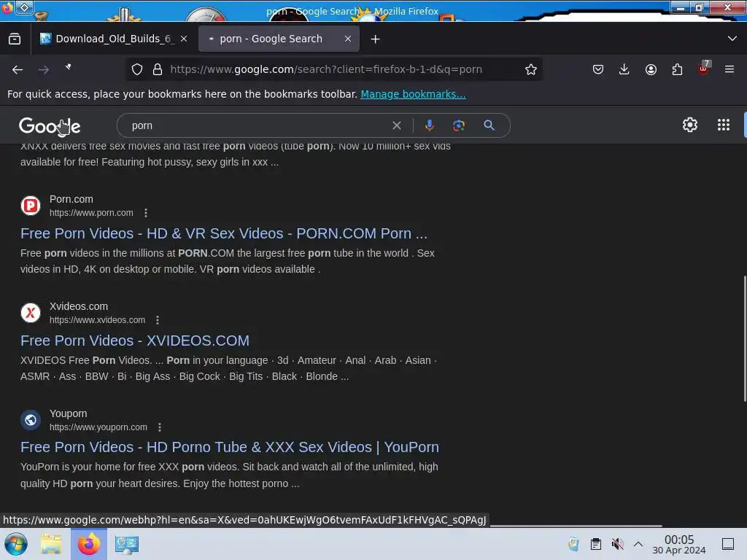Open Google Lens image search
The width and height of the screenshot is (747, 560).
458,125
